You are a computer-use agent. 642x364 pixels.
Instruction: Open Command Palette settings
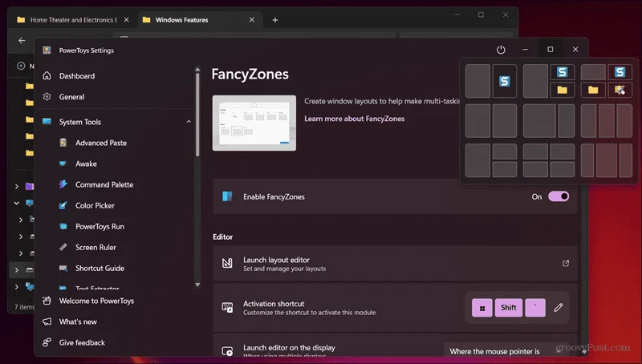(x=104, y=184)
